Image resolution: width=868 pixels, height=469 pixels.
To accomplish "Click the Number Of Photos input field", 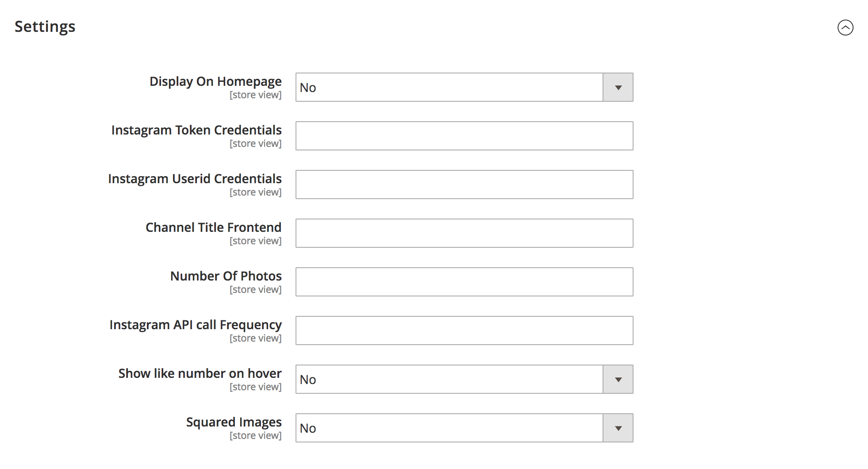I will tap(464, 282).
